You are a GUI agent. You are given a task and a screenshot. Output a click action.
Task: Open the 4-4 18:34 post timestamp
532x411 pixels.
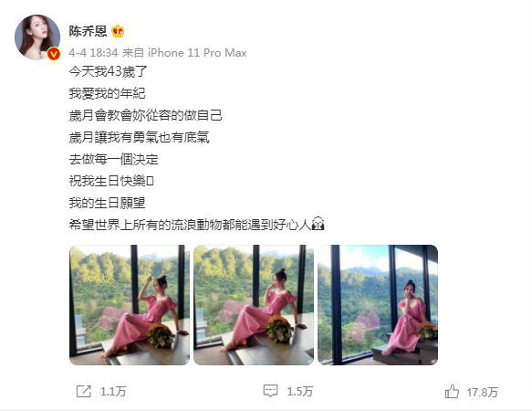click(x=93, y=53)
